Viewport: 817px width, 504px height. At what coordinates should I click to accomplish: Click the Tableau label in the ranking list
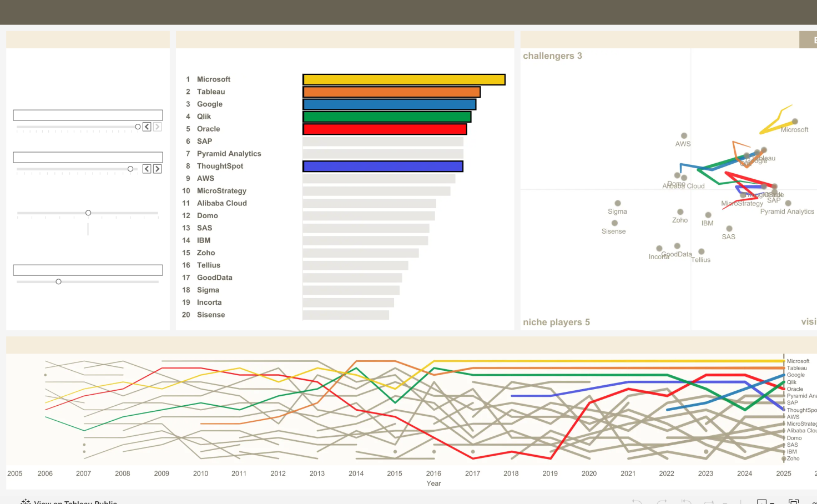pyautogui.click(x=211, y=92)
